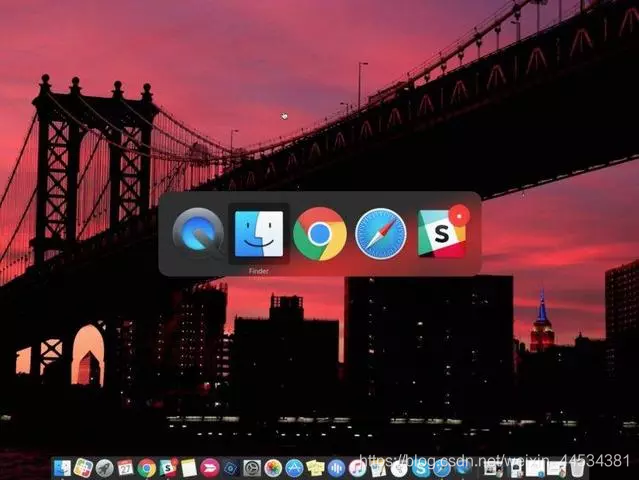Open Slack from the Dock
This screenshot has height=480, width=639.
tap(168, 468)
